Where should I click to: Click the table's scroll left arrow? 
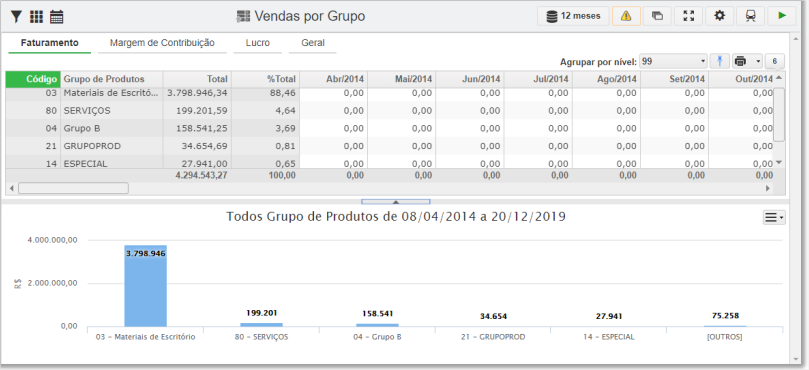coord(12,188)
